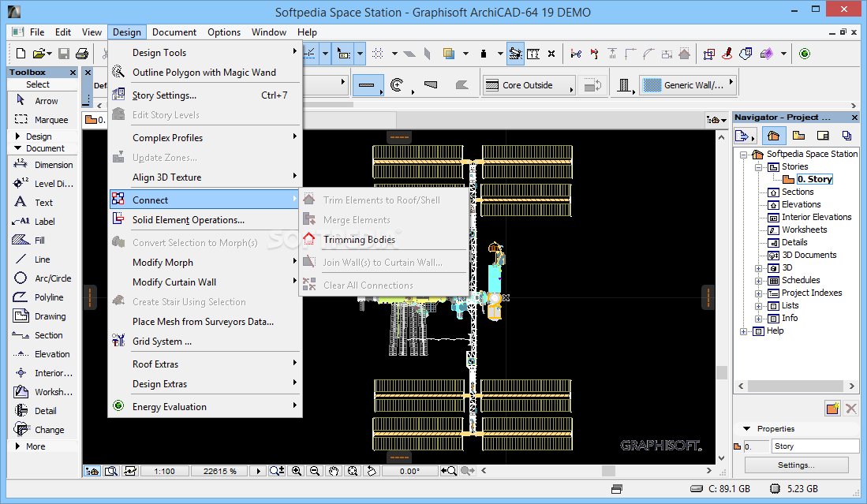Open the Energy Evaluation submenu
This screenshot has height=504, width=867.
[x=205, y=407]
